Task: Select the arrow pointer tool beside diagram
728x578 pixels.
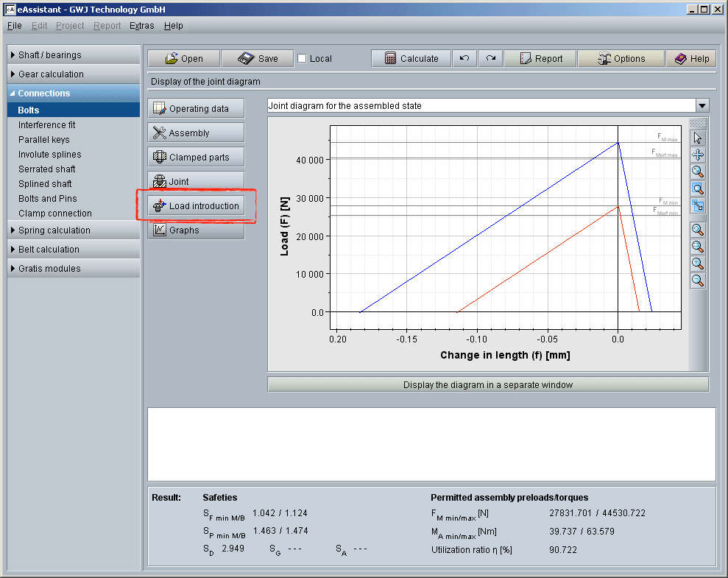Action: pos(698,138)
